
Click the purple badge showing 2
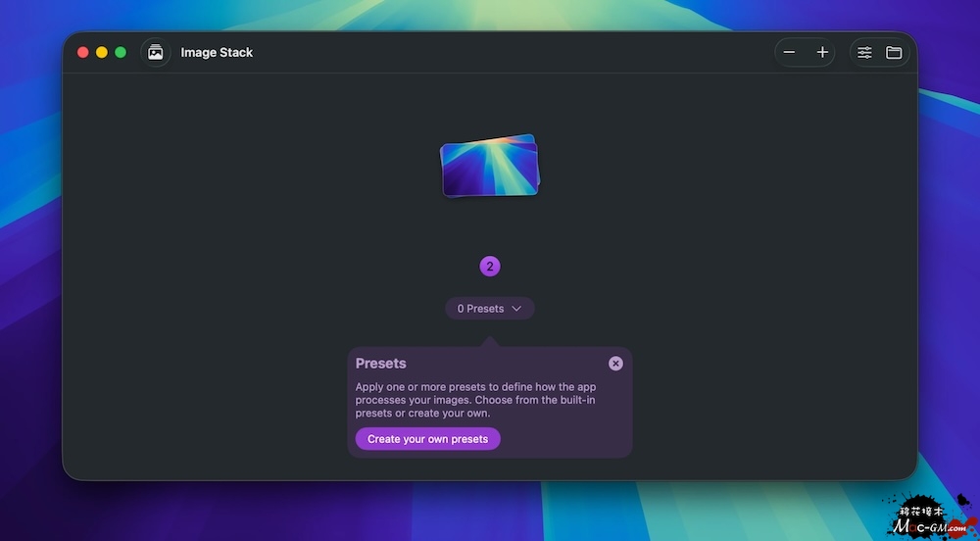point(490,267)
